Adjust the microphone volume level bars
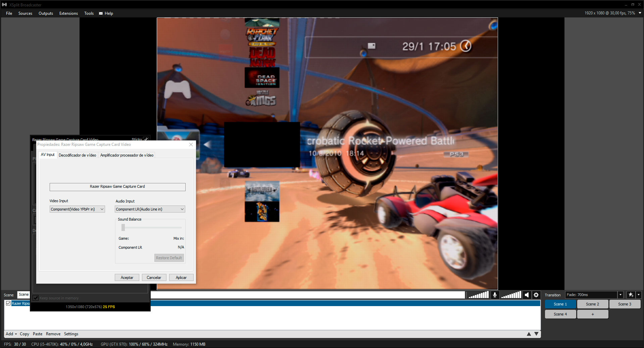644x348 pixels. point(478,295)
